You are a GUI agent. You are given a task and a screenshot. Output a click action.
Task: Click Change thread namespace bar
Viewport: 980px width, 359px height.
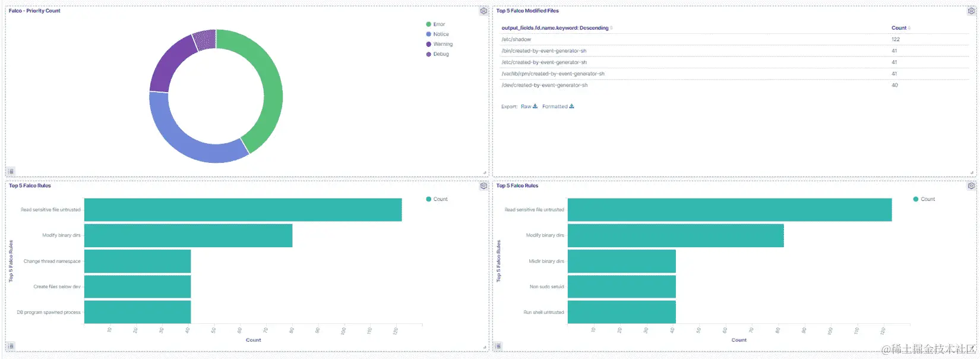pos(137,261)
